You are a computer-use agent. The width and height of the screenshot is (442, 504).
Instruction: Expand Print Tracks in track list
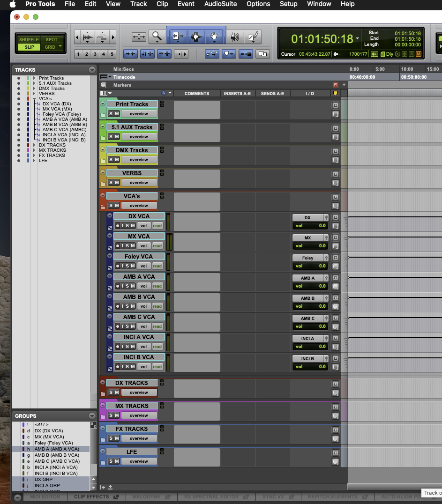[x=34, y=78]
